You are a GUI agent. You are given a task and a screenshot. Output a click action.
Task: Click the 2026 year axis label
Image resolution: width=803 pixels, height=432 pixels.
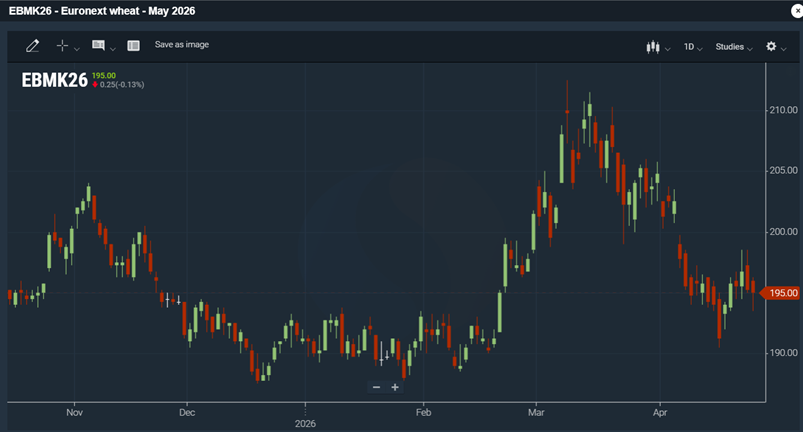click(305, 423)
